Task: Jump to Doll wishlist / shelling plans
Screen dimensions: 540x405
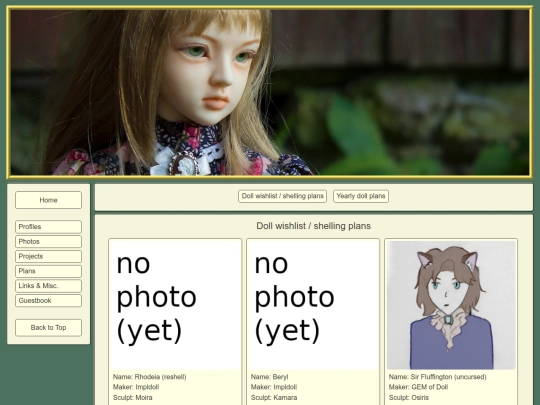Action: click(x=282, y=196)
